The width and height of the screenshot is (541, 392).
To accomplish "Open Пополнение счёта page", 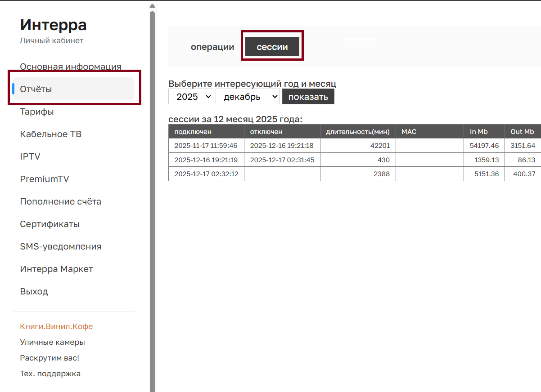I will point(60,201).
